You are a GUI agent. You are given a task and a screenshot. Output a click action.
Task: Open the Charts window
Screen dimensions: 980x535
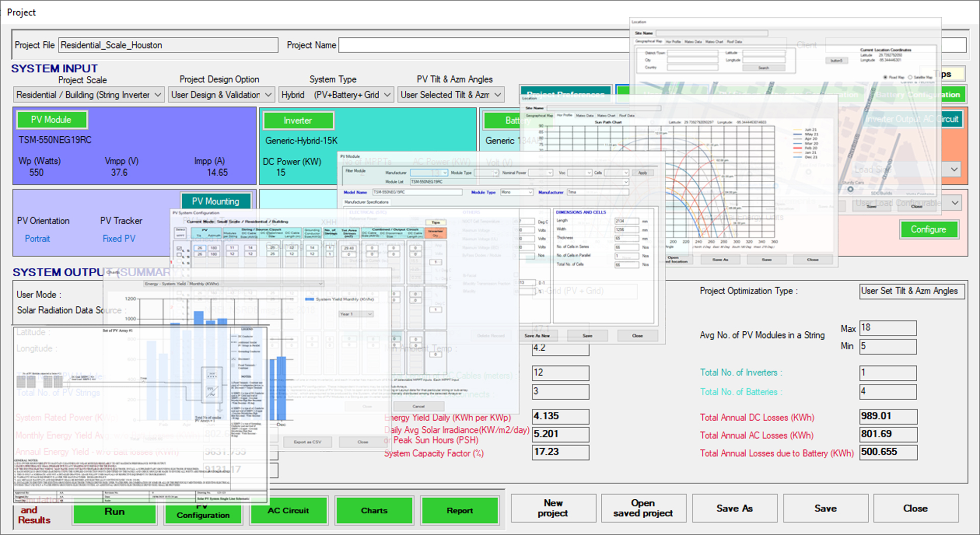pyautogui.click(x=374, y=510)
